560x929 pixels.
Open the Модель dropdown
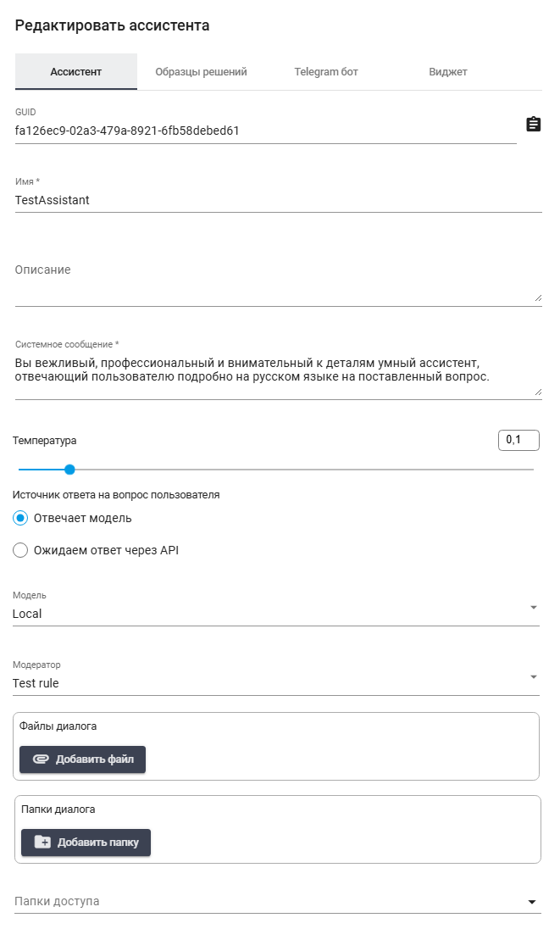275,614
